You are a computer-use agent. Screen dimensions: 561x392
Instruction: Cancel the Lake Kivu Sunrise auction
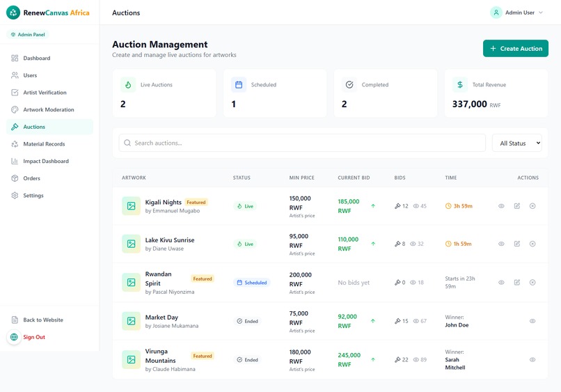pos(532,244)
